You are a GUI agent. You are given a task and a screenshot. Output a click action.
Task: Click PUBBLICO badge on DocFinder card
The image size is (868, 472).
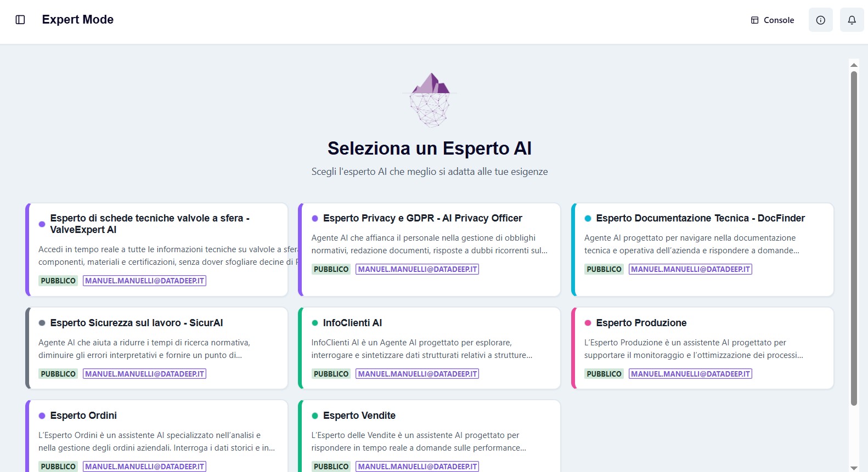604,269
